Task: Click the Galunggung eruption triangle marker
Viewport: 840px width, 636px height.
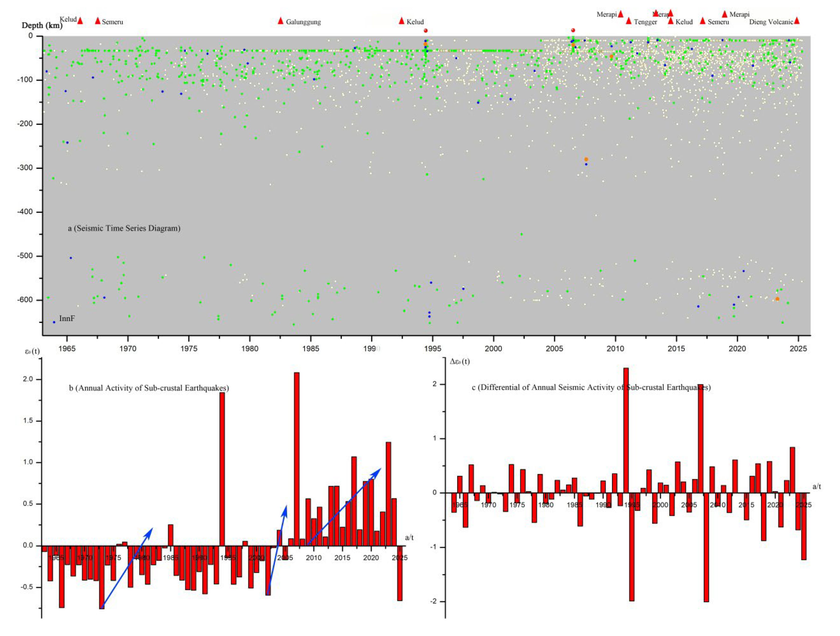Action: tap(280, 21)
